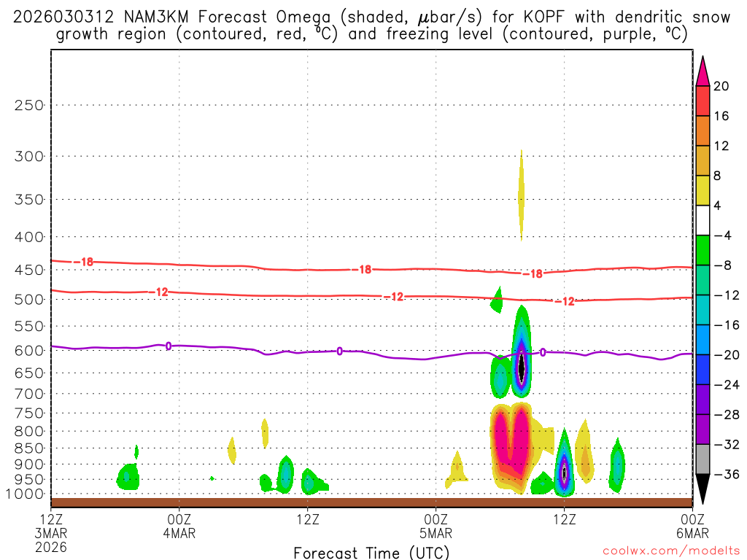Screen dimensions: 747x560
Task: Click the colorbar value label 20
Action: [721, 86]
